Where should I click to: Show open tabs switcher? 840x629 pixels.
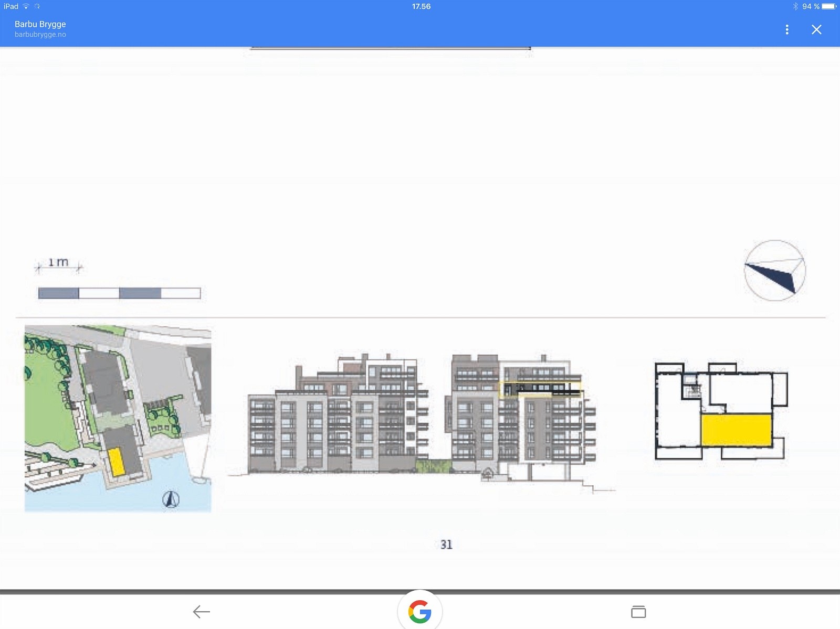coord(638,612)
